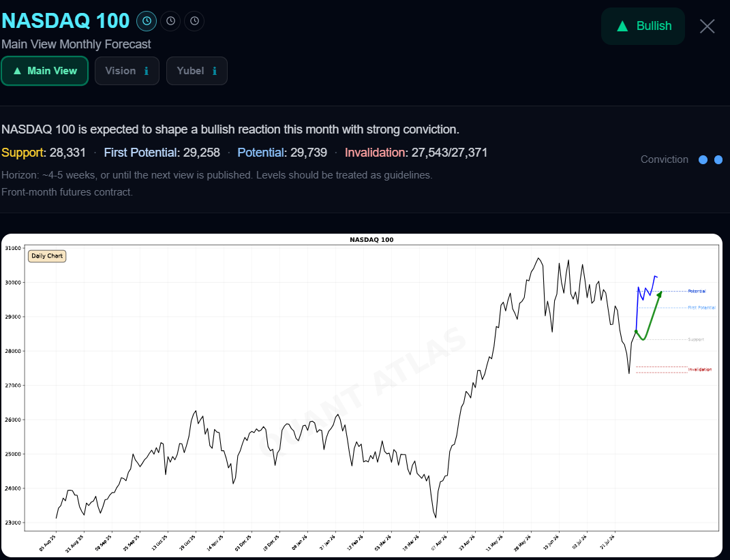This screenshot has width=730, height=560.
Task: Click the first Conviction dot
Action: pos(703,159)
